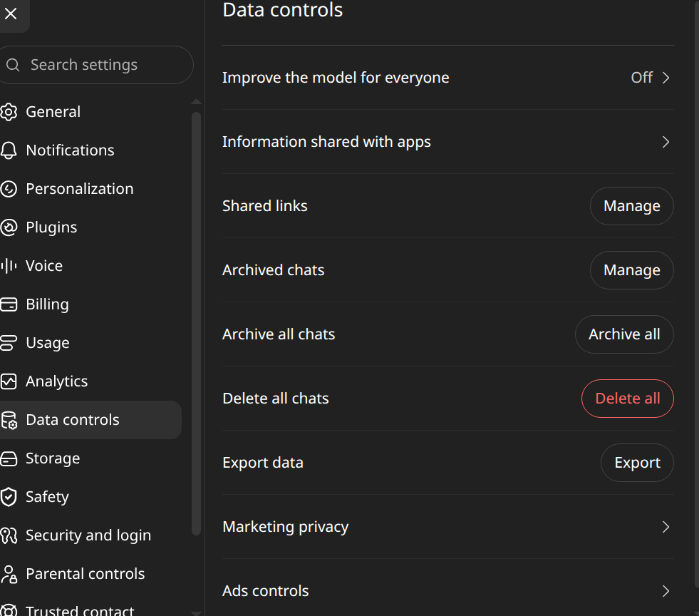Click the General gear icon

(x=9, y=112)
